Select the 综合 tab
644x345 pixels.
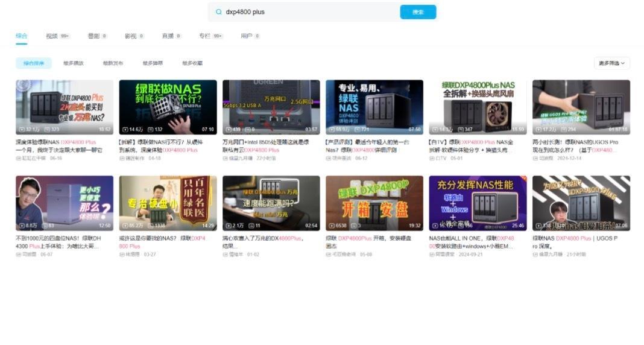pyautogui.click(x=21, y=36)
